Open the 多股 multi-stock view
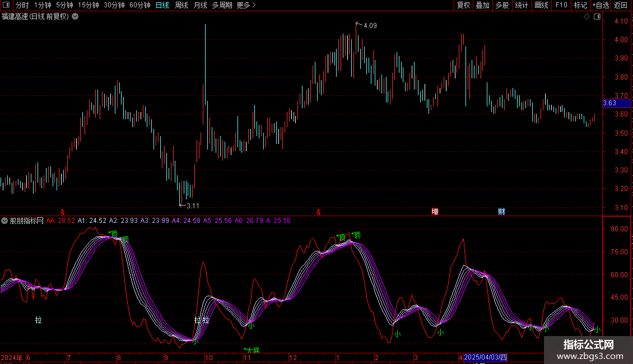633x364 pixels. click(502, 5)
